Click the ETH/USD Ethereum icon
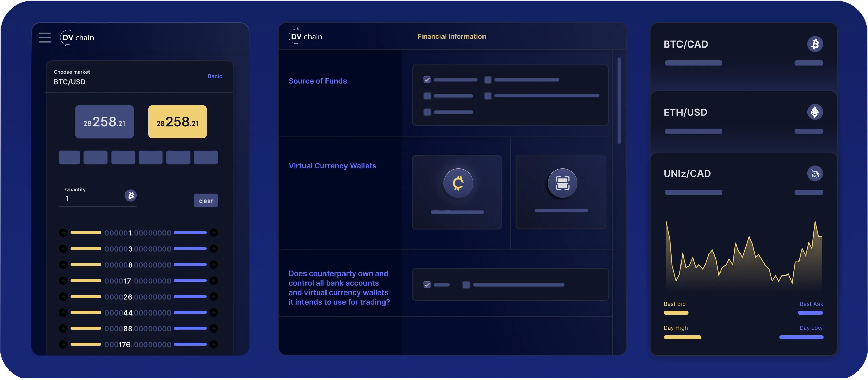The height and width of the screenshot is (380, 868). pos(815,112)
